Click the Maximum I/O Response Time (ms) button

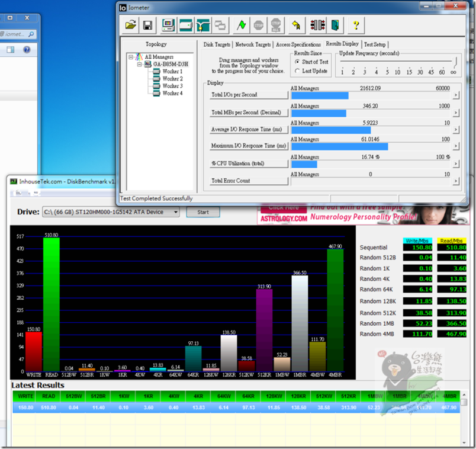pos(249,146)
